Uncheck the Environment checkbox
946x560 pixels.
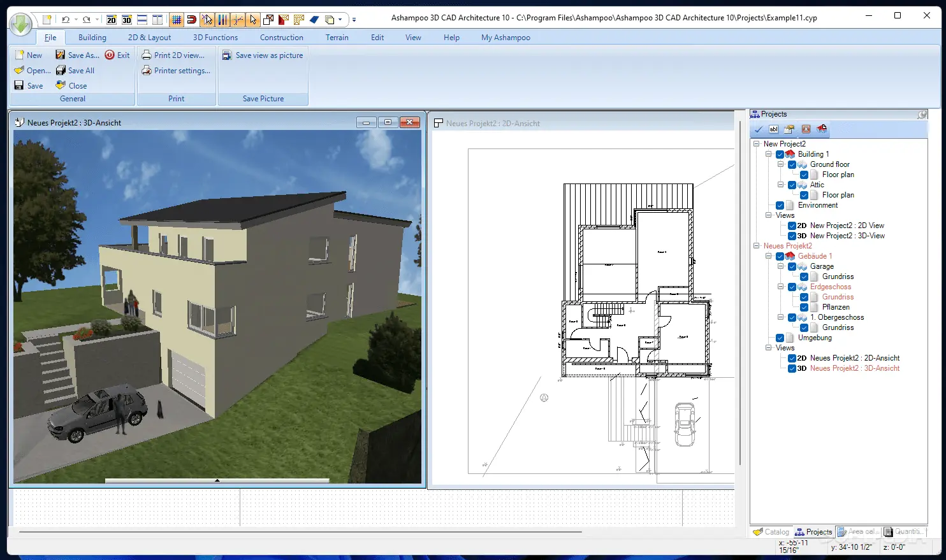pyautogui.click(x=780, y=205)
